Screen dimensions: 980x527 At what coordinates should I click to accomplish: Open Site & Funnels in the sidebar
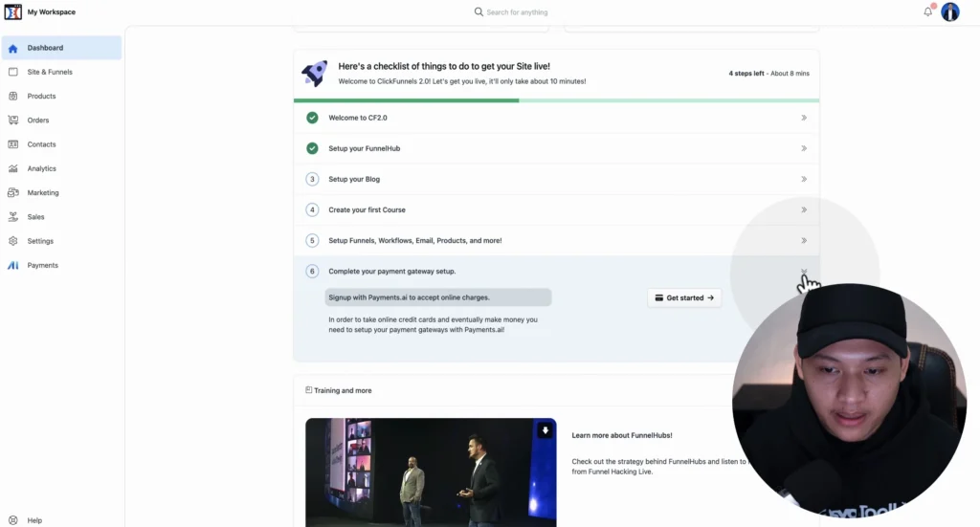50,72
